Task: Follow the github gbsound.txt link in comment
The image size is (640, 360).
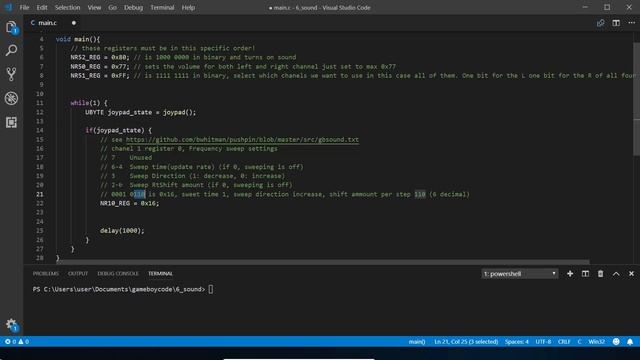Action: tap(242, 140)
